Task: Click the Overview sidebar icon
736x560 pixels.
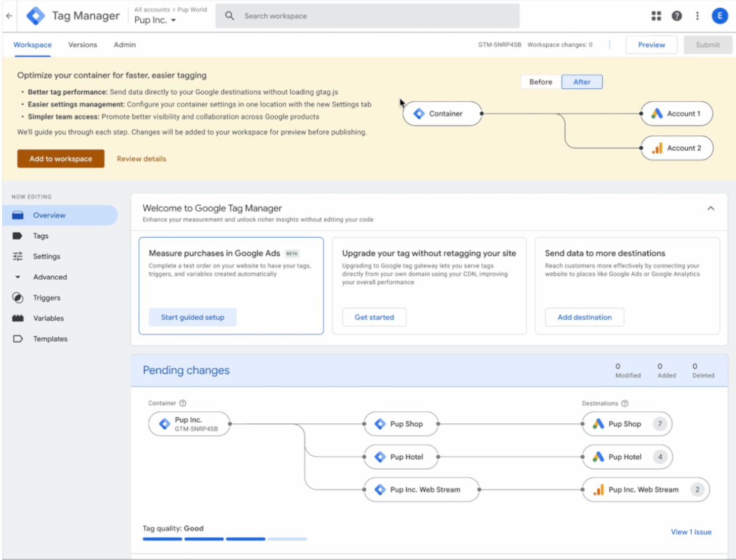Action: pos(18,215)
